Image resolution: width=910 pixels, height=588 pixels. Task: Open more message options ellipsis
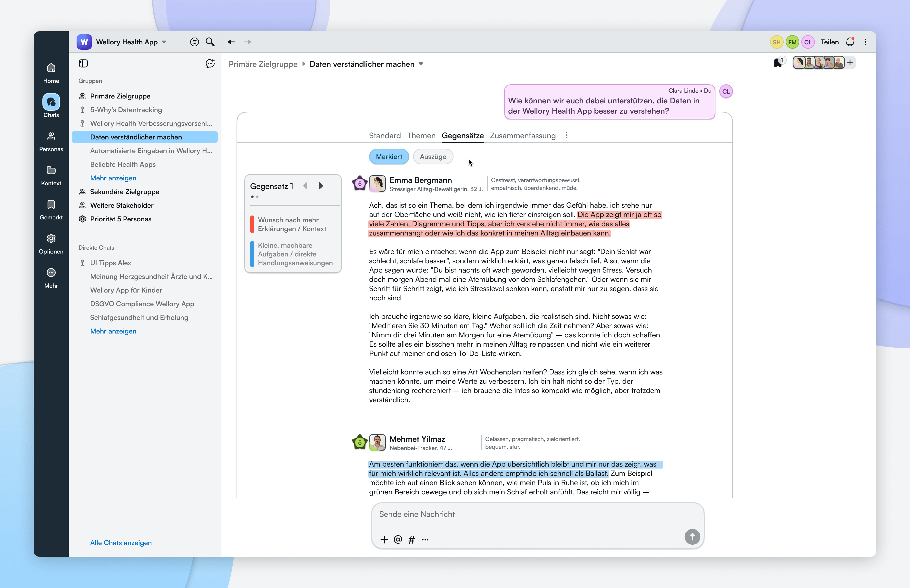click(425, 539)
